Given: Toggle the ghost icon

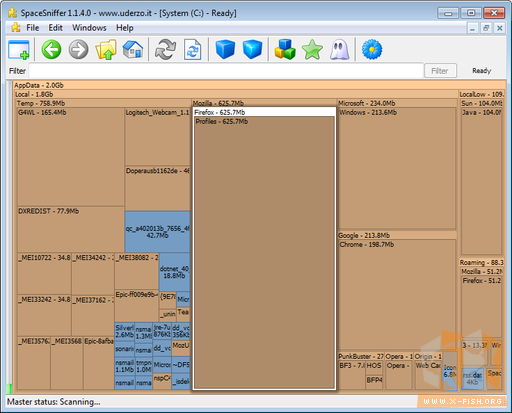Looking at the screenshot, I should click(x=339, y=50).
